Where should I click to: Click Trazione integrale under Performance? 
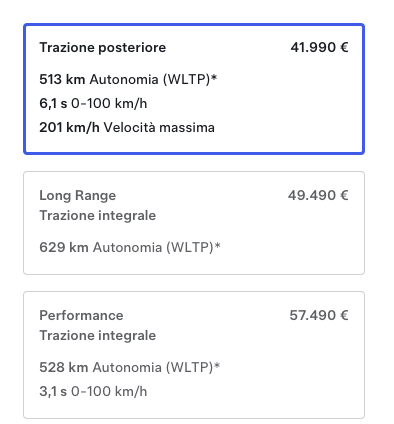(x=98, y=335)
